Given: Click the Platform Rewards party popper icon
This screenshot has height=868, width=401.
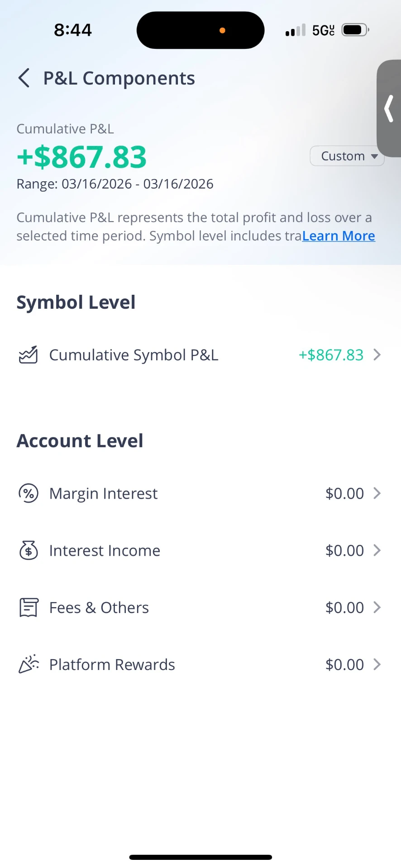Looking at the screenshot, I should [29, 664].
